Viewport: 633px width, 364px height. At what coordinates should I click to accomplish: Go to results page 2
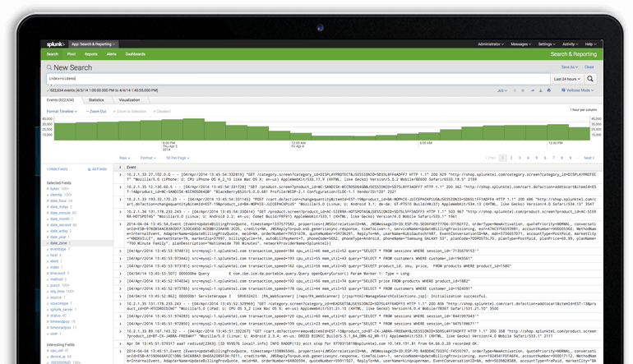511,158
